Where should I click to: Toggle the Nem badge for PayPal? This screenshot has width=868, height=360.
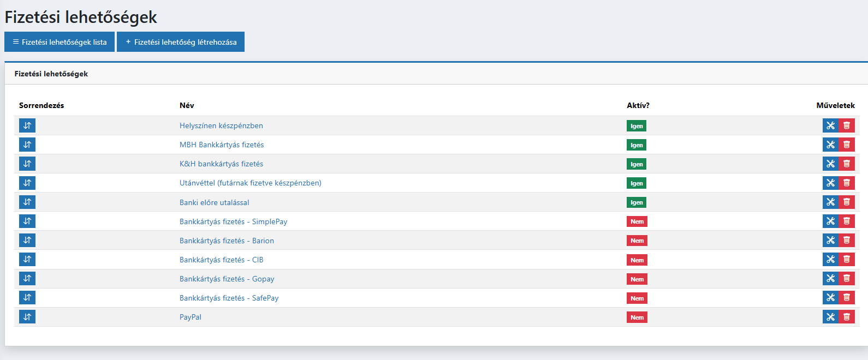(637, 317)
